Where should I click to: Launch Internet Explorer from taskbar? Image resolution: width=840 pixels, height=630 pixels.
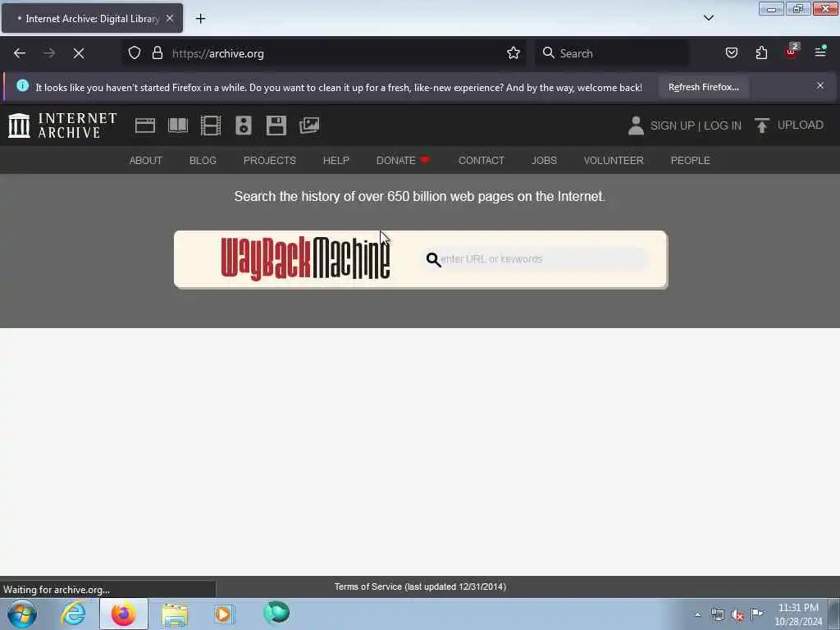[x=73, y=614]
